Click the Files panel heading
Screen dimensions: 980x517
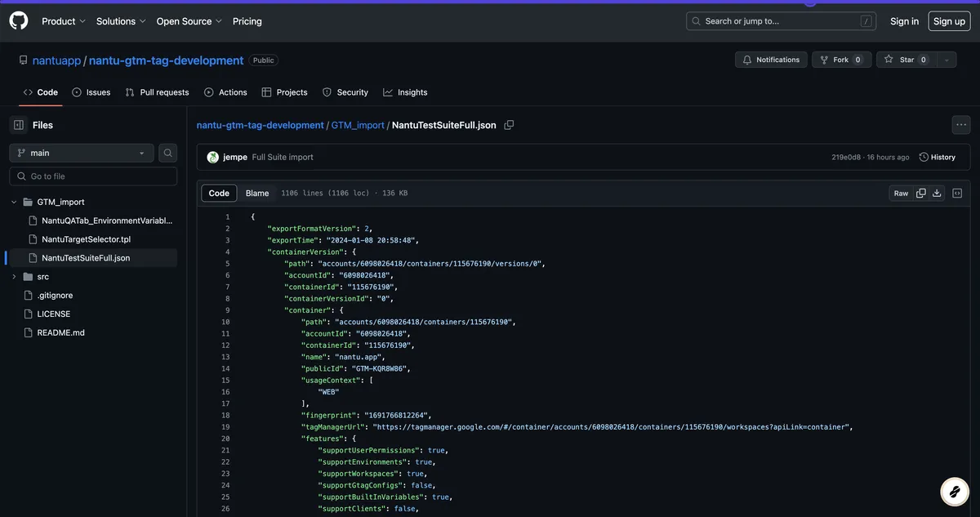click(42, 125)
